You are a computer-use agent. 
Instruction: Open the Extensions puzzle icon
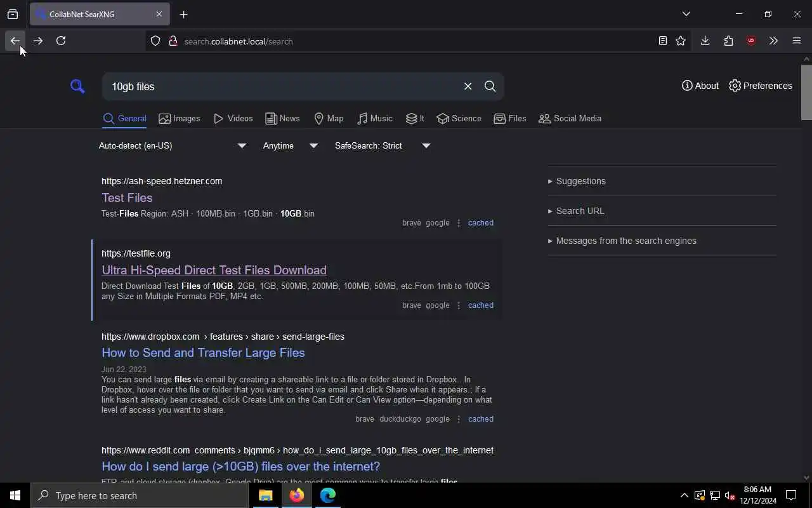point(728,41)
